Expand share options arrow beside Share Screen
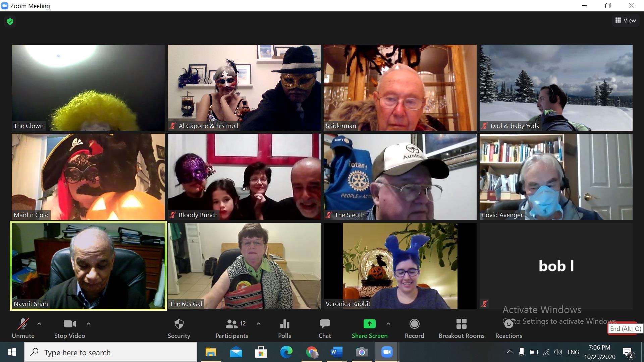 (388, 324)
